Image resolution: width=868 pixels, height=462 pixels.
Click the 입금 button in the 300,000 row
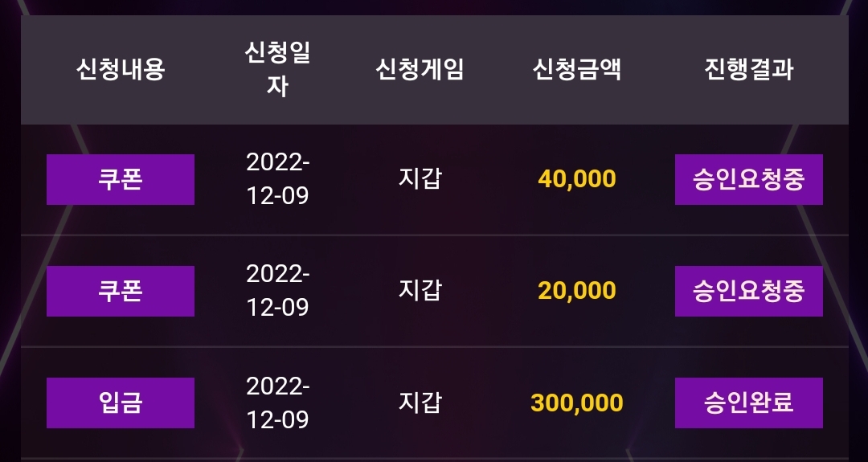click(x=120, y=403)
